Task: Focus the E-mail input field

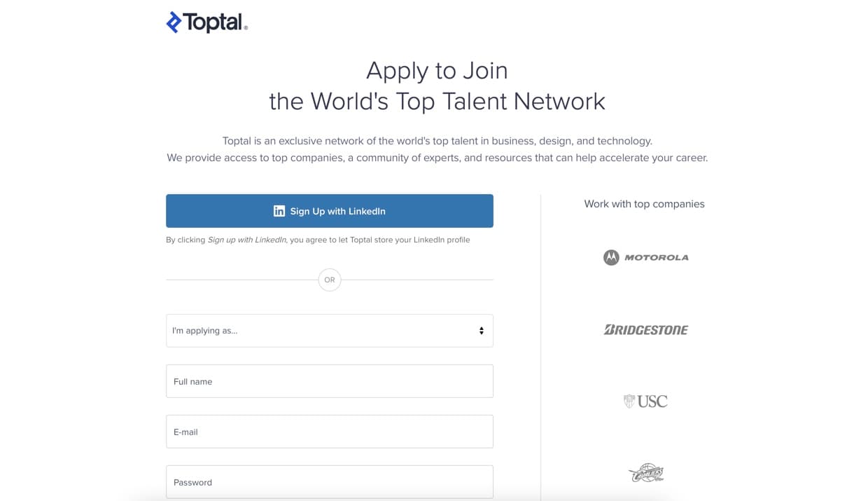Action: coord(329,432)
